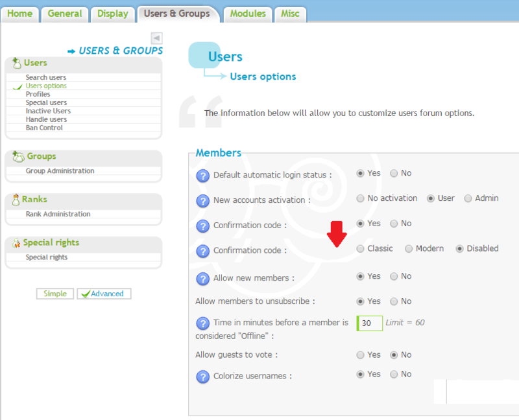Choose Modern confirmation code style

tap(409, 249)
